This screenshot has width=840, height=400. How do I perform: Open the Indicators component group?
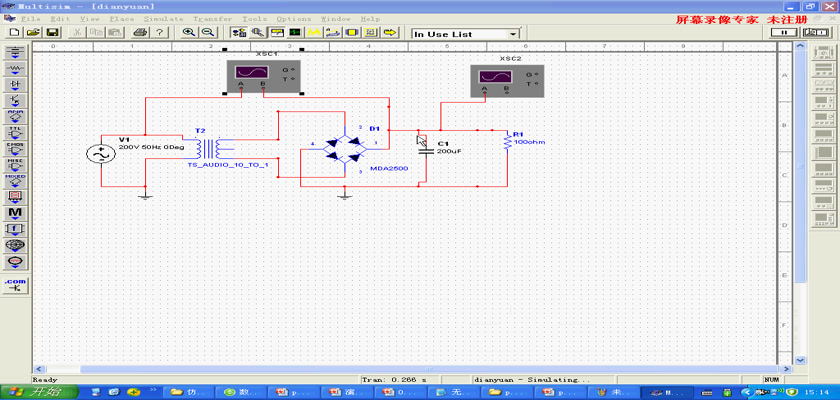click(x=15, y=198)
